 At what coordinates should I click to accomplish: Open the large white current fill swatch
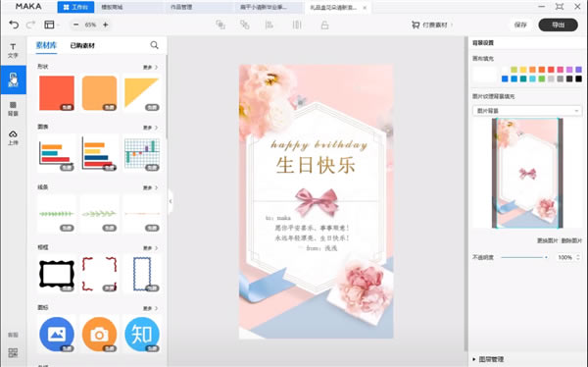click(484, 74)
